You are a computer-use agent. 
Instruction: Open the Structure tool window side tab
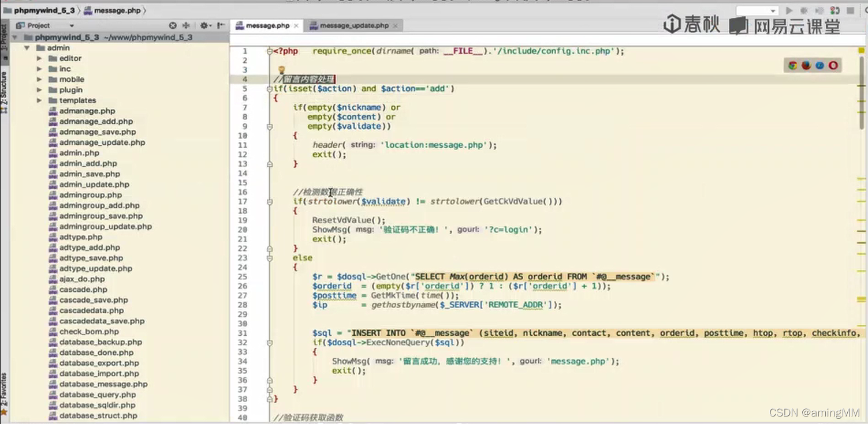[x=4, y=92]
